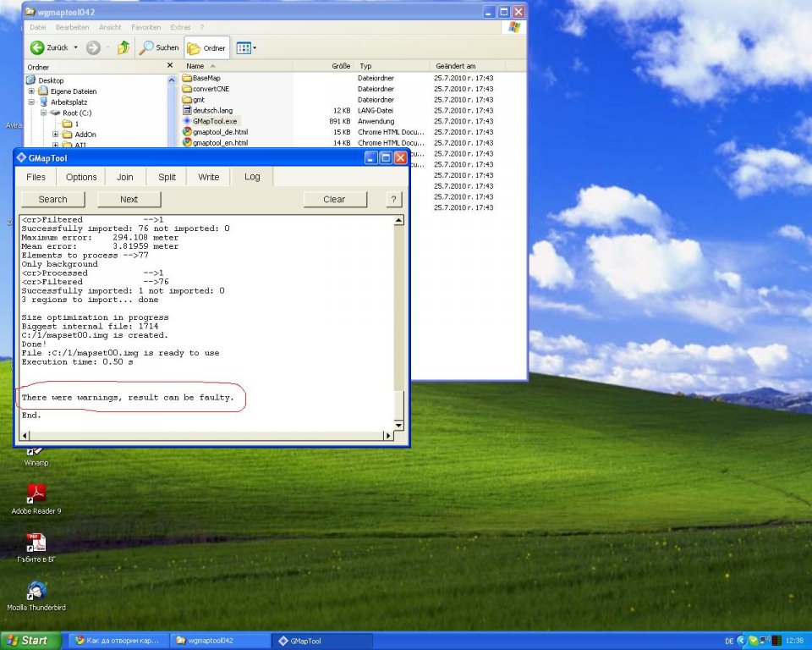Expand the Eigene Dateien tree node

point(31,91)
